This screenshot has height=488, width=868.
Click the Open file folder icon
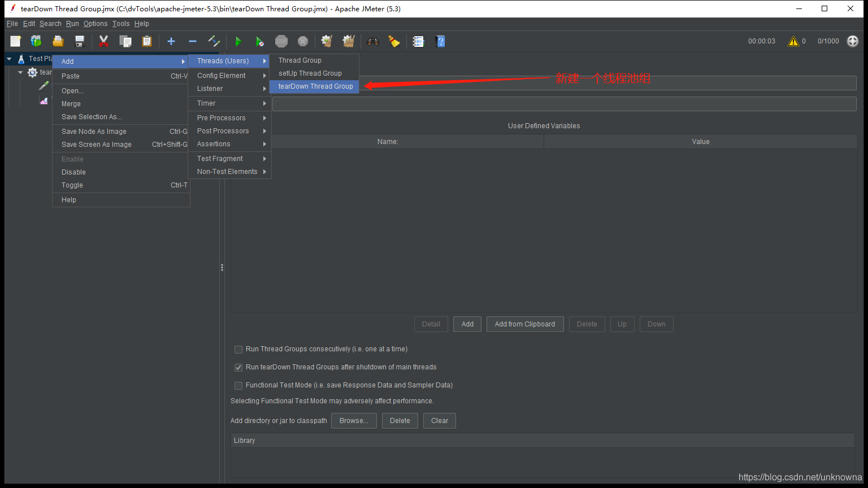click(58, 41)
